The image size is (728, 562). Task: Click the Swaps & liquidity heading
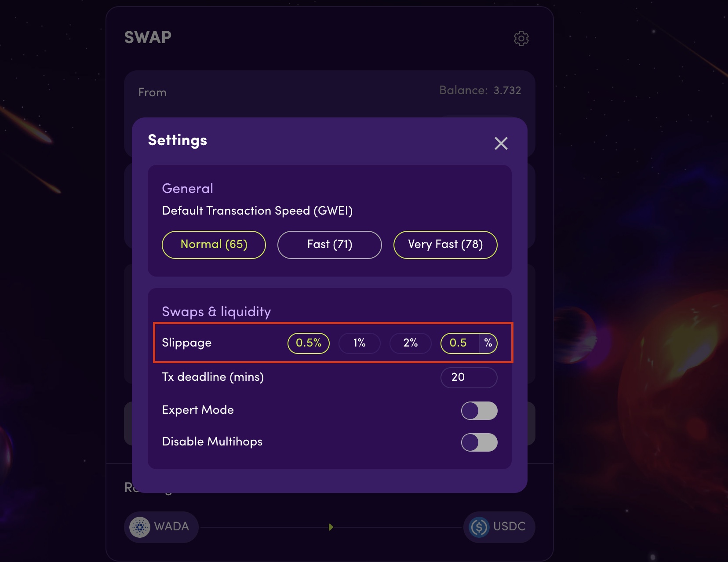pyautogui.click(x=216, y=312)
